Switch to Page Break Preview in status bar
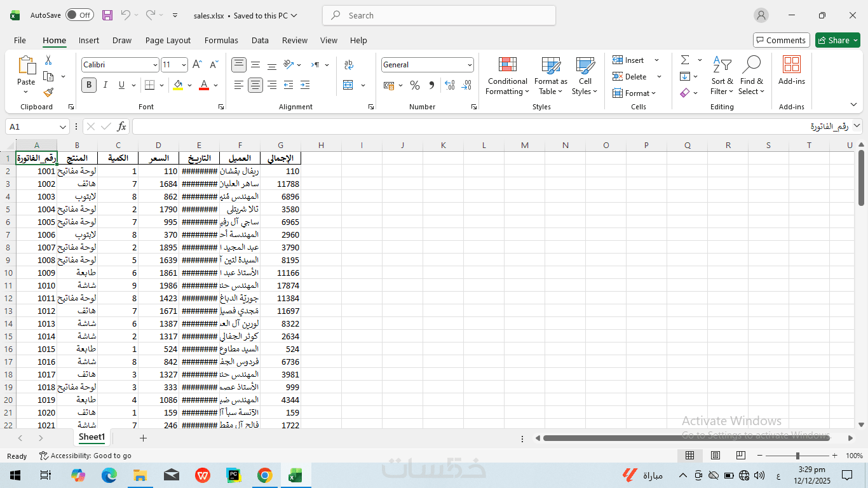Image resolution: width=868 pixels, height=488 pixels. pos(741,456)
